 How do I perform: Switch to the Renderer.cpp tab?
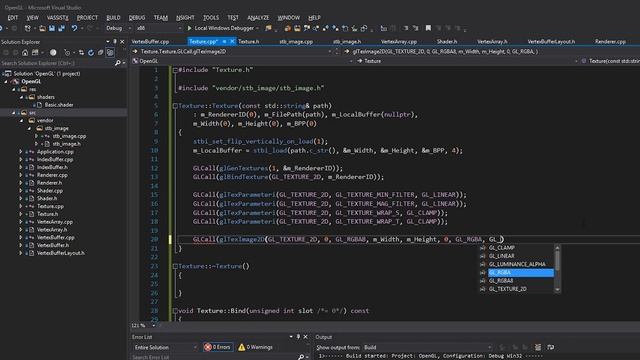tap(610, 42)
